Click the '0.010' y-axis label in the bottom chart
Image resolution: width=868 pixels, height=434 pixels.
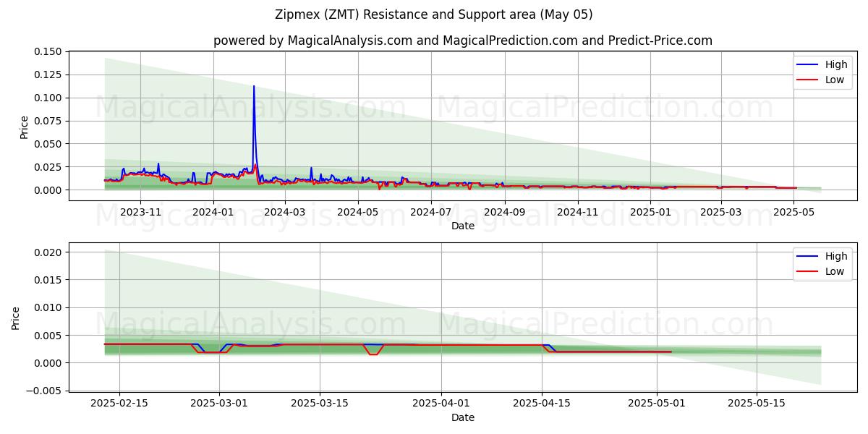[48, 307]
